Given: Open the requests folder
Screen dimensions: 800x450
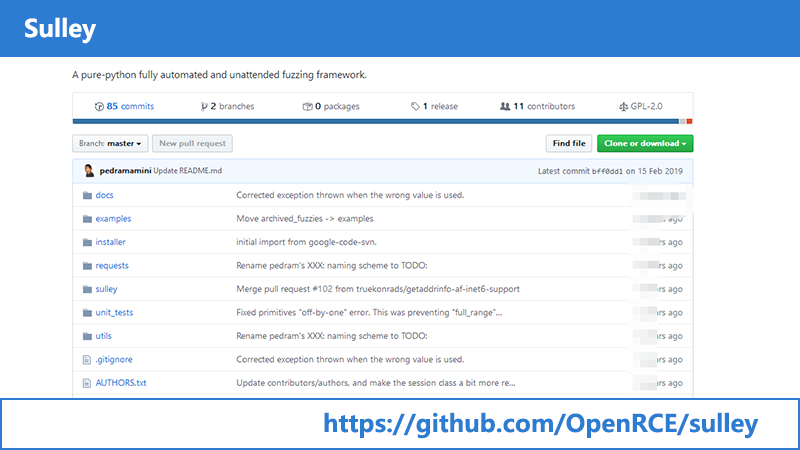Looking at the screenshot, I should pos(112,265).
